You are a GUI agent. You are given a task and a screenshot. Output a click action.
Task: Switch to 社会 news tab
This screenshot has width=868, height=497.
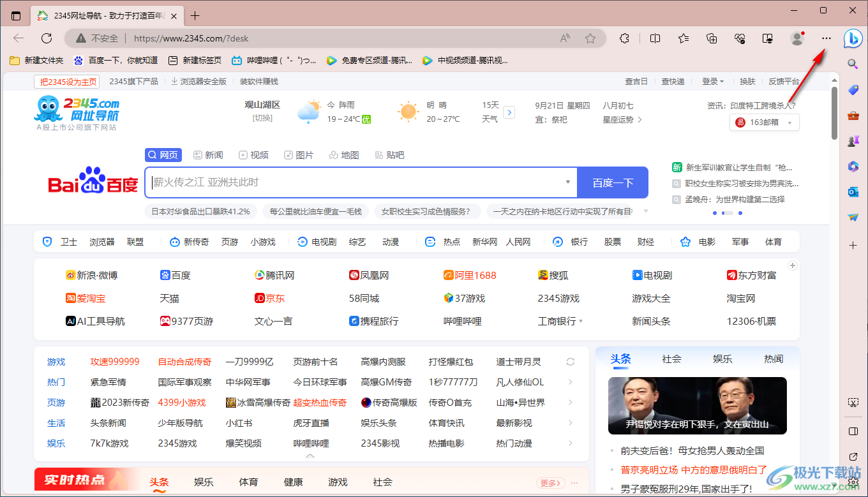(671, 359)
